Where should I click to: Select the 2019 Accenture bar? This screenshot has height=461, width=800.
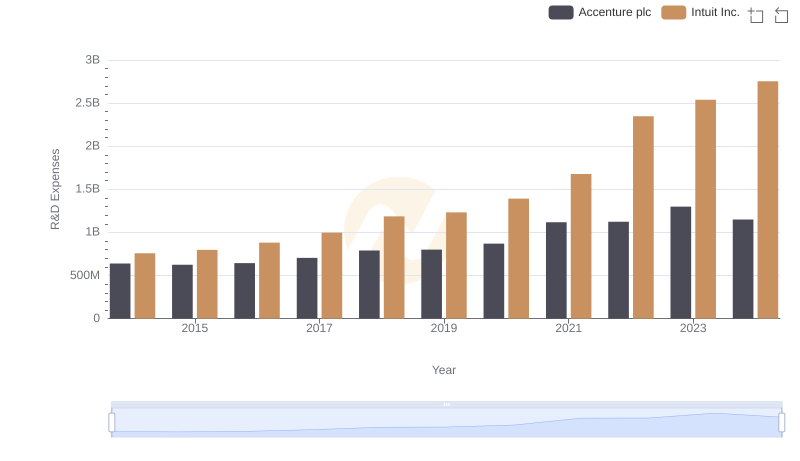click(x=431, y=284)
